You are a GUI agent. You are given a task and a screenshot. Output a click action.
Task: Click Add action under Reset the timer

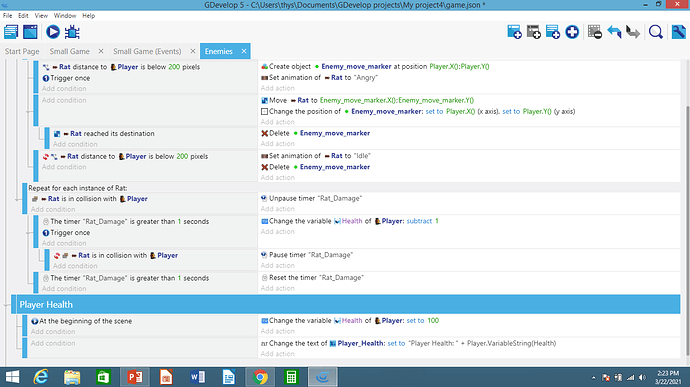(277, 288)
